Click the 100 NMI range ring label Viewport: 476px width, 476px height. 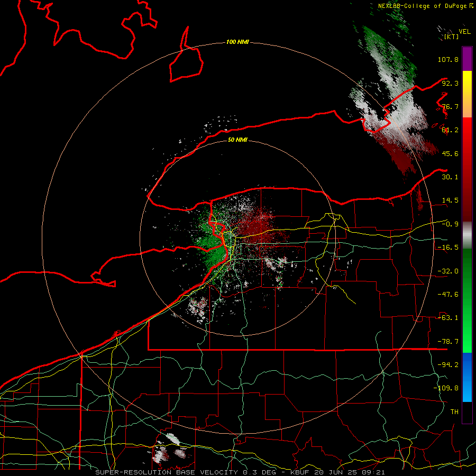(237, 42)
